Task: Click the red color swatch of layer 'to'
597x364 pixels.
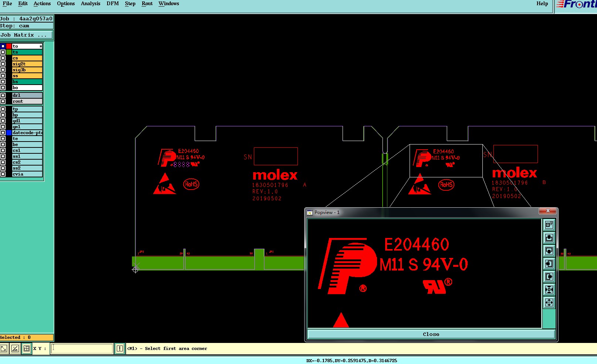Action: point(9,46)
